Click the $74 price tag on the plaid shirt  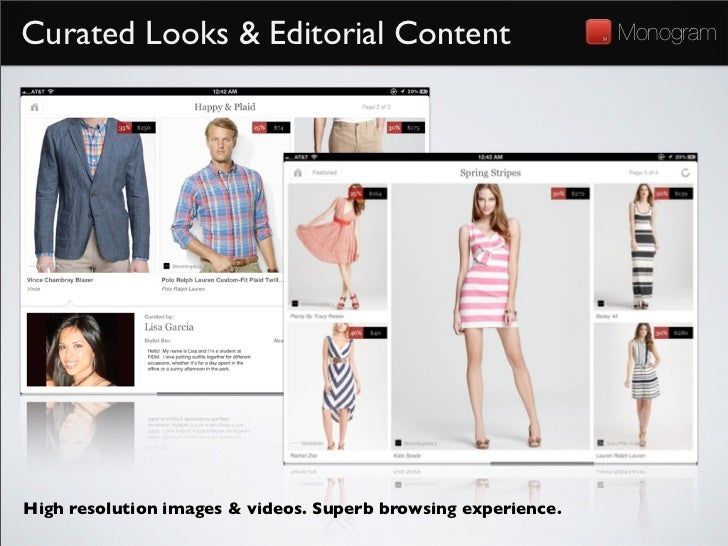[x=271, y=128]
